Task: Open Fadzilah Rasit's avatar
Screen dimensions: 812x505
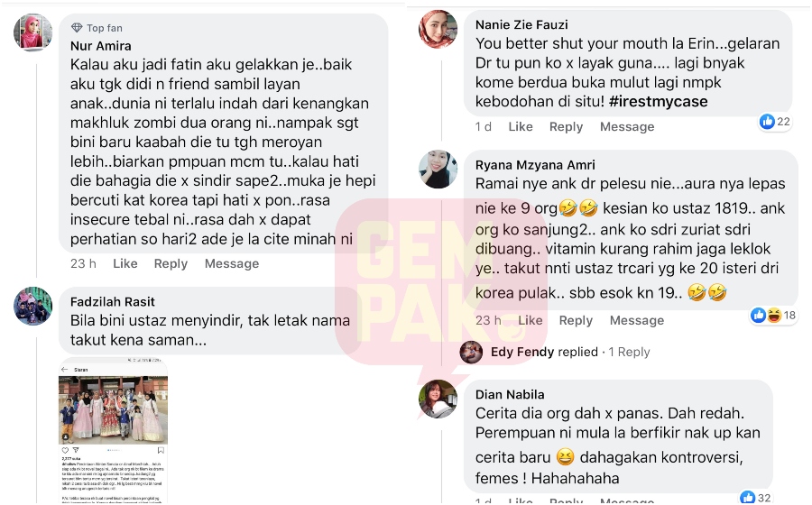Action: pyautogui.click(x=32, y=306)
